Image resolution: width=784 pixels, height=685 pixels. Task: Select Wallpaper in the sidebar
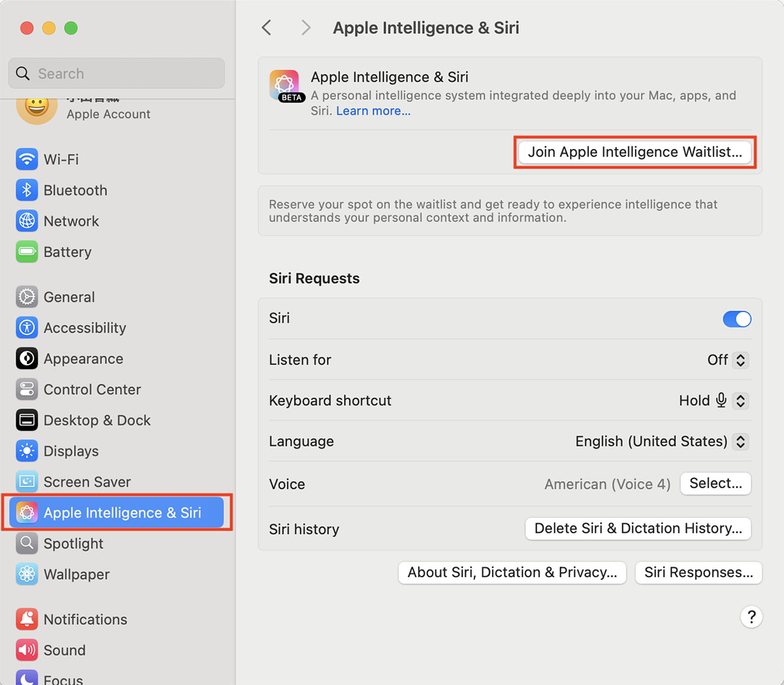point(118,574)
